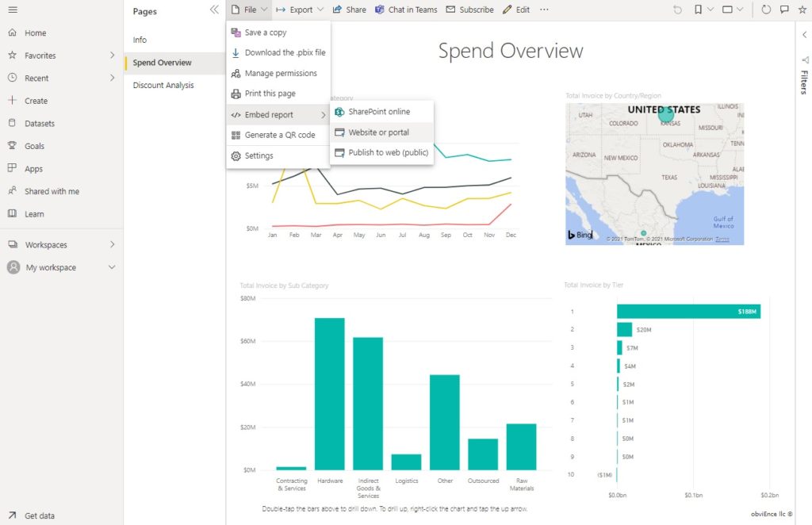The image size is (812, 525).
Task: Open the navigation hamburger menu
Action: 12,10
